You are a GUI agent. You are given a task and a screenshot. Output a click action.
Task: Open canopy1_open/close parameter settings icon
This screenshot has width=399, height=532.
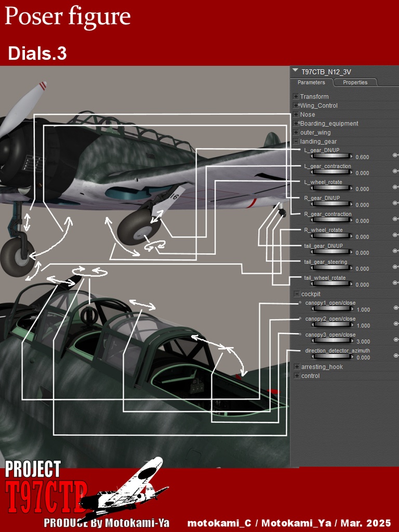click(x=396, y=308)
